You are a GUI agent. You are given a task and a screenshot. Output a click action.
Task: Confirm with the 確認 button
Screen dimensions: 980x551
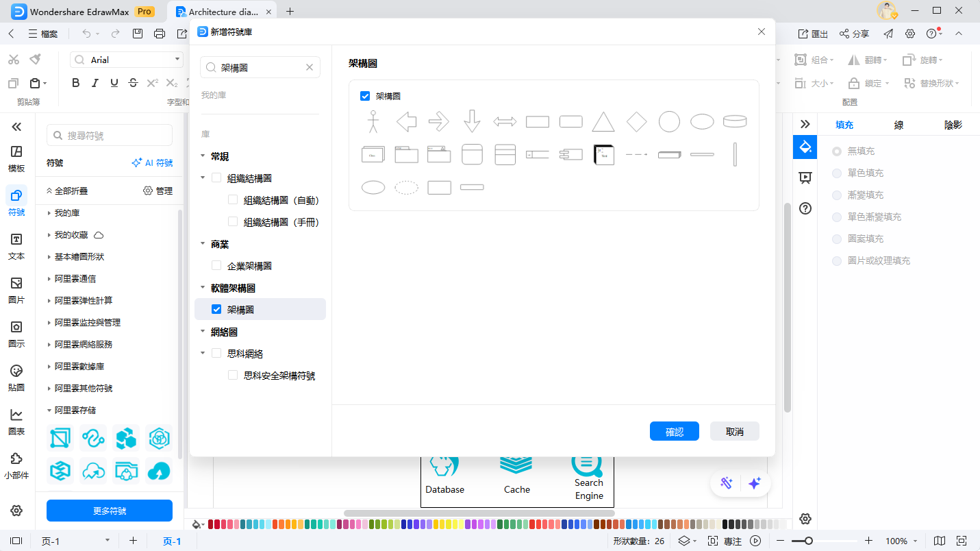point(674,432)
